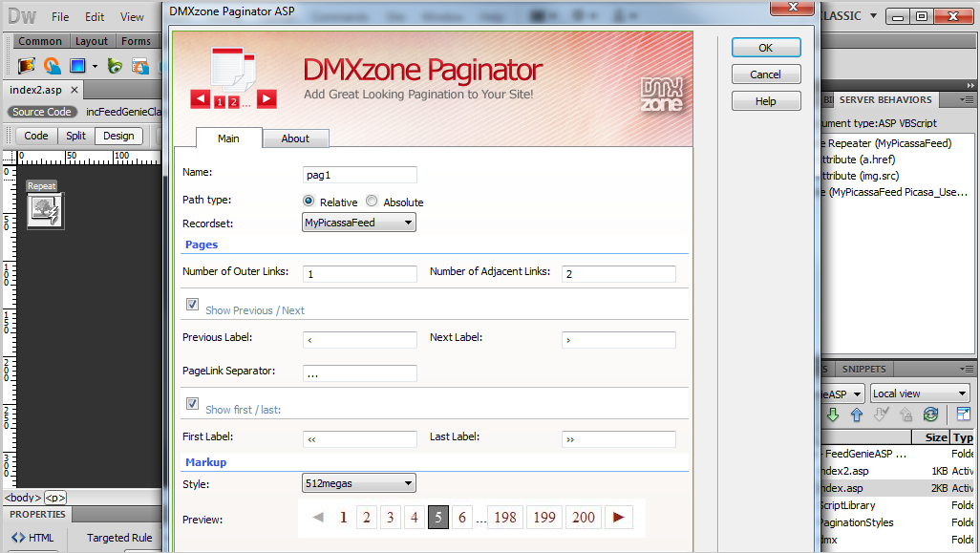Open the Server Behaviors panel tab
This screenshot has width=980, height=553.
coord(885,99)
